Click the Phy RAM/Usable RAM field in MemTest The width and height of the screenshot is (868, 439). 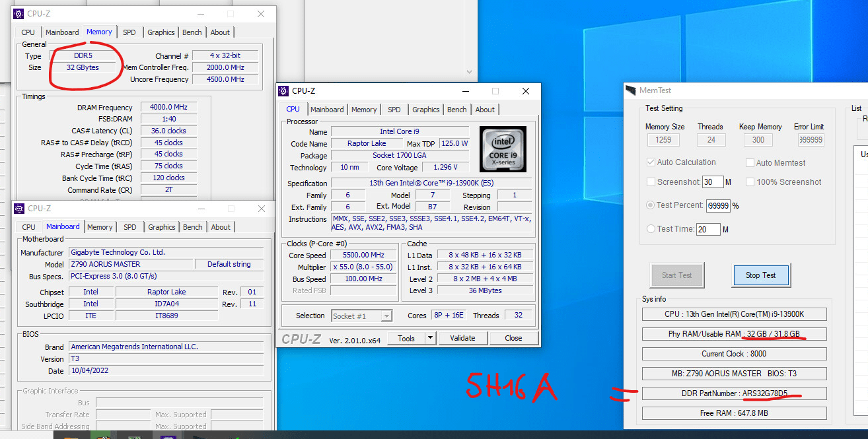734,334
